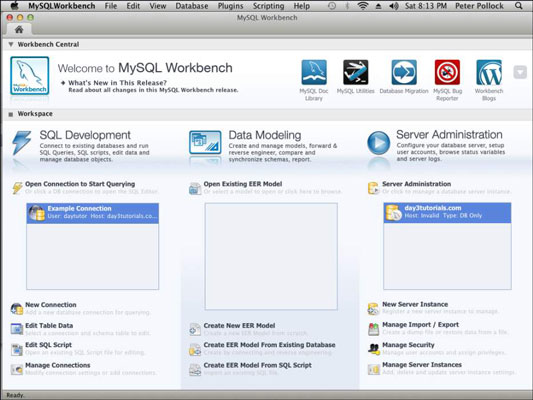Click the Manage Server Instances icon
Screen dimensions: 533x400
point(373,369)
